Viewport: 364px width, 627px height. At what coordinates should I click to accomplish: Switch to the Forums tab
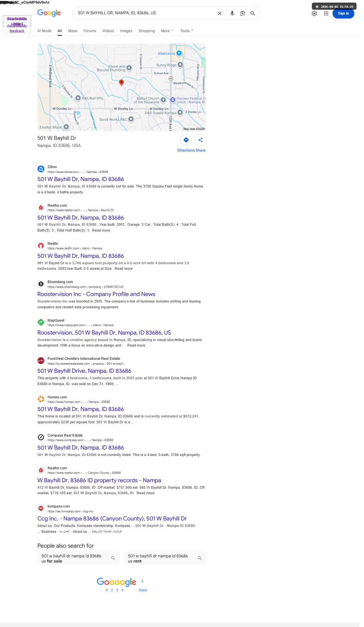point(90,31)
